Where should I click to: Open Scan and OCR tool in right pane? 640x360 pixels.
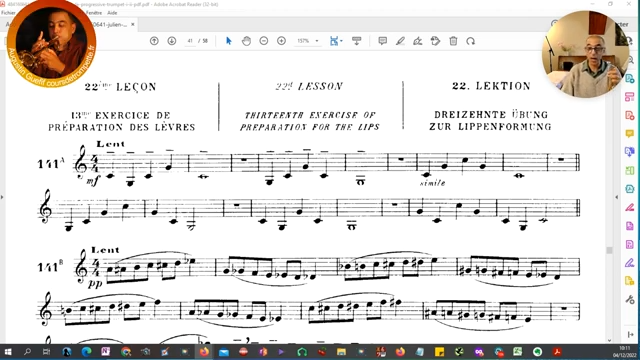coord(629,189)
